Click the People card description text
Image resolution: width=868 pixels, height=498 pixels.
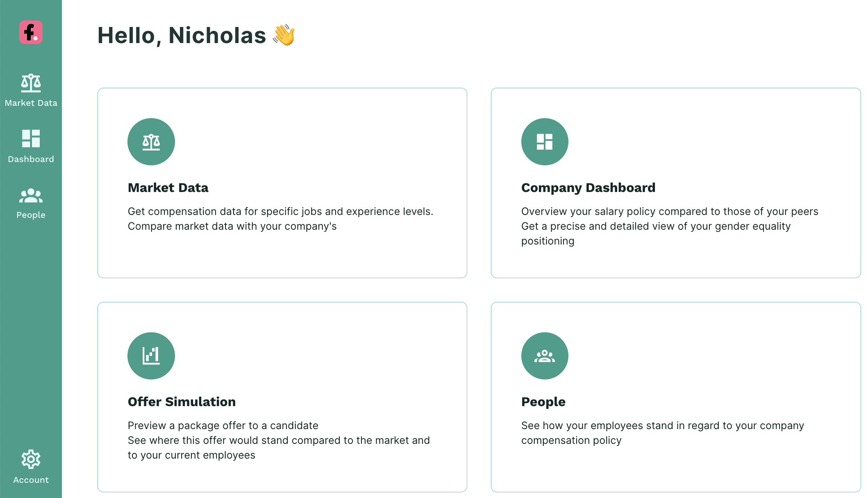(662, 433)
